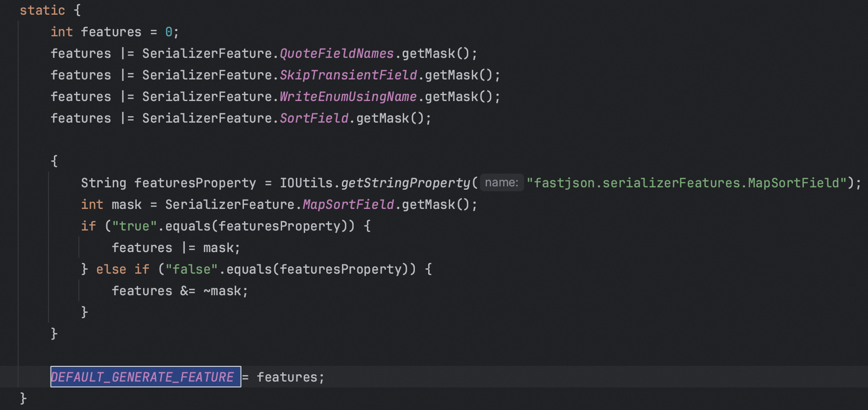Select the QuoteFieldNames enum constant
This screenshot has height=410, width=868.
pyautogui.click(x=337, y=53)
